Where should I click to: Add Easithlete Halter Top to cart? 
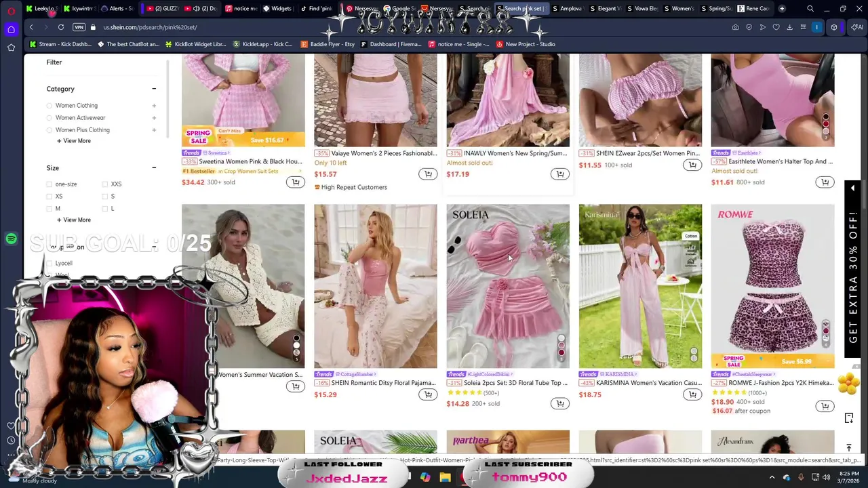click(825, 182)
